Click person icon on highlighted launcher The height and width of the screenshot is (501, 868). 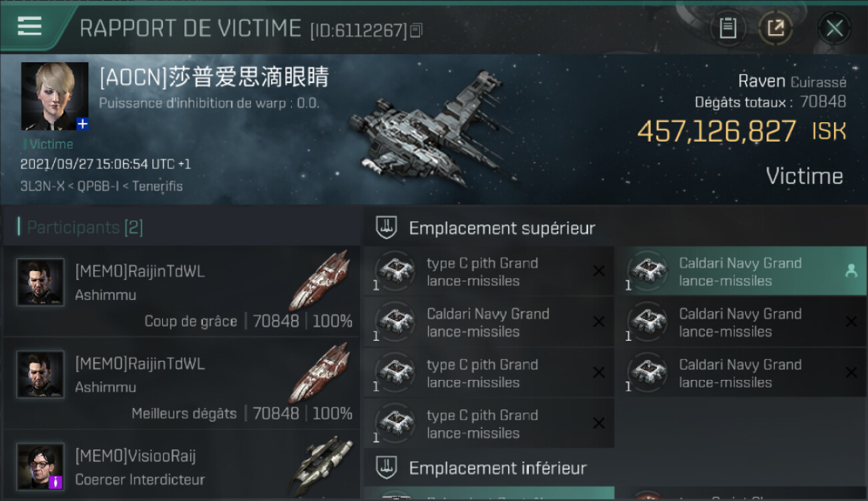point(851,271)
